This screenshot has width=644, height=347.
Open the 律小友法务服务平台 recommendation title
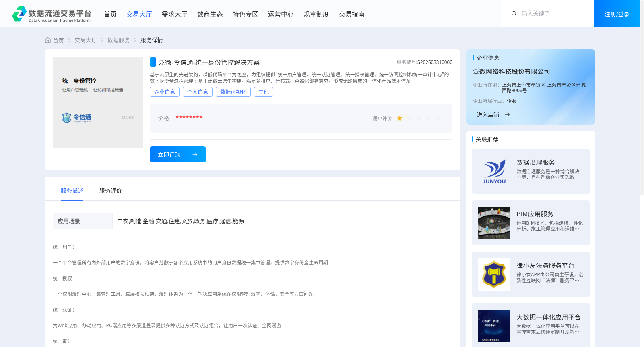[545, 266]
